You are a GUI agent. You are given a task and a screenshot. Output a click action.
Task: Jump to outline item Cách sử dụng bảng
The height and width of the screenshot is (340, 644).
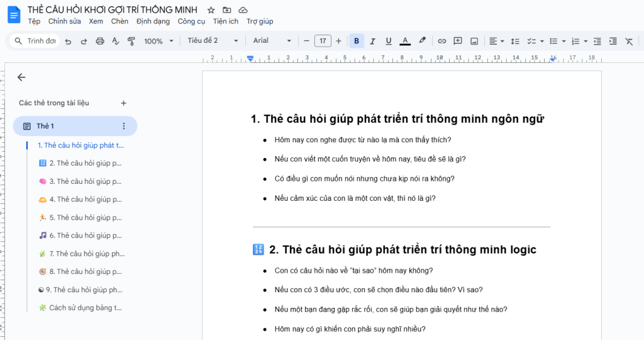tap(80, 308)
